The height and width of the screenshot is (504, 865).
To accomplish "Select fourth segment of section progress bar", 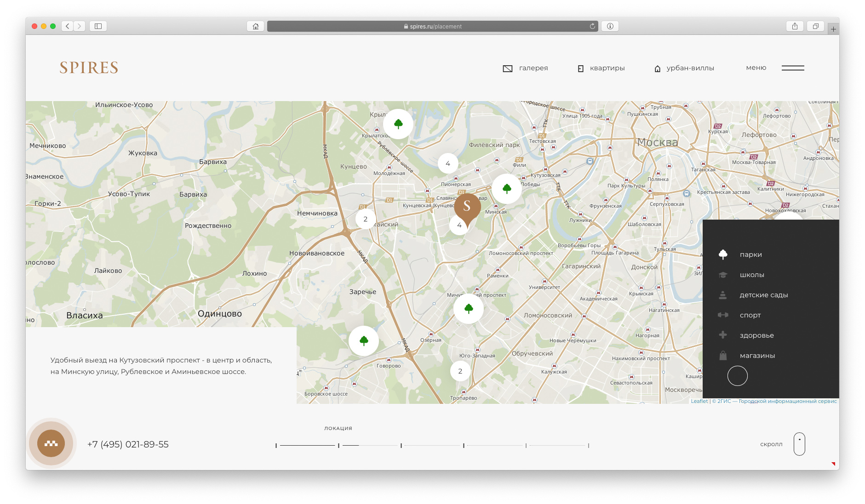I will (495, 445).
